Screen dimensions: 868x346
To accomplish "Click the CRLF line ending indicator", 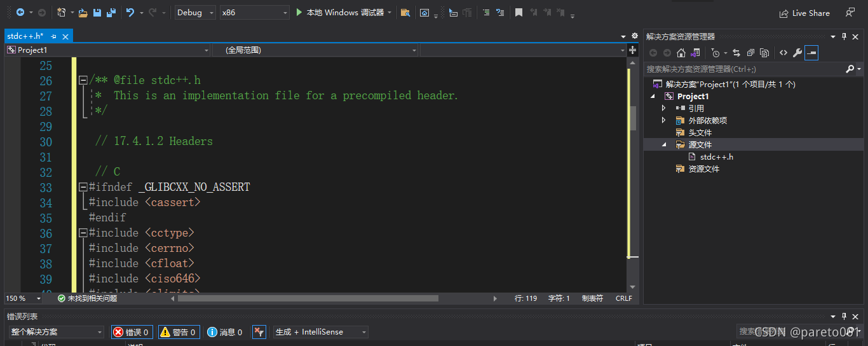I will [624, 298].
